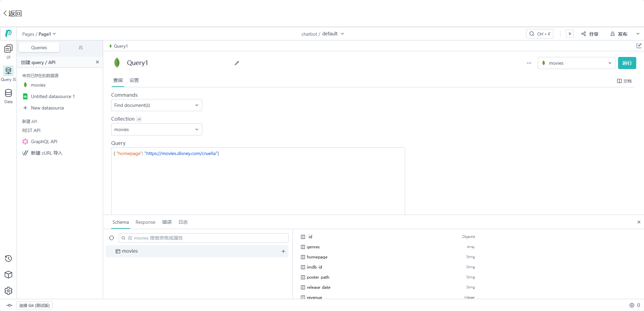Image resolution: width=644 pixels, height=311 pixels.
Task: Switch to the Response tab
Action: 145,222
